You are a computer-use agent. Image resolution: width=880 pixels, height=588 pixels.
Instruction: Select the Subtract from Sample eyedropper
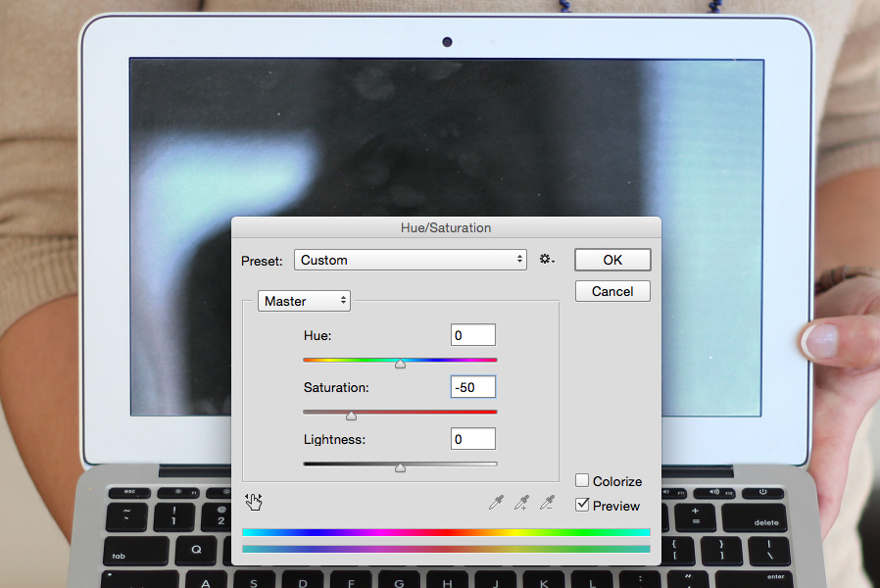click(547, 502)
